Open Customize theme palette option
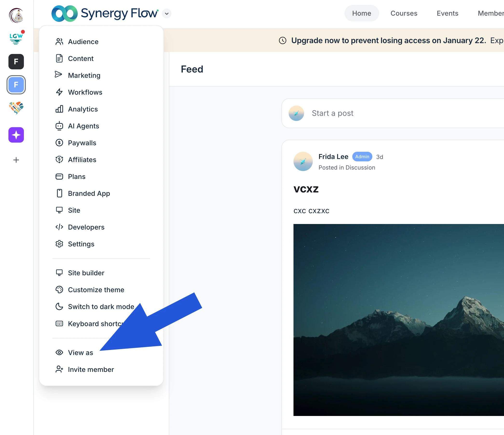Image resolution: width=504 pixels, height=435 pixels. pyautogui.click(x=96, y=290)
